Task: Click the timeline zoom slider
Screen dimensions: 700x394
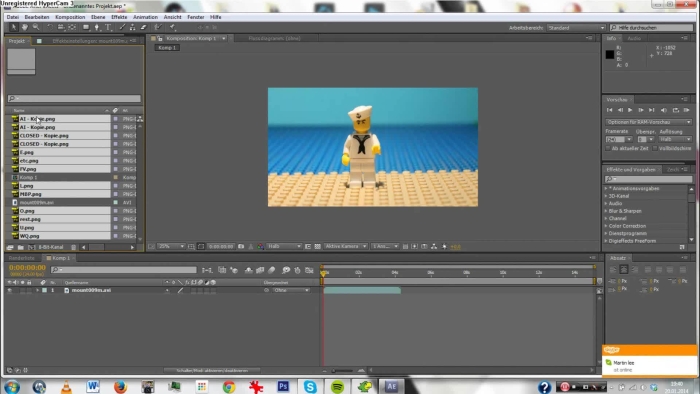Action: pos(342,370)
